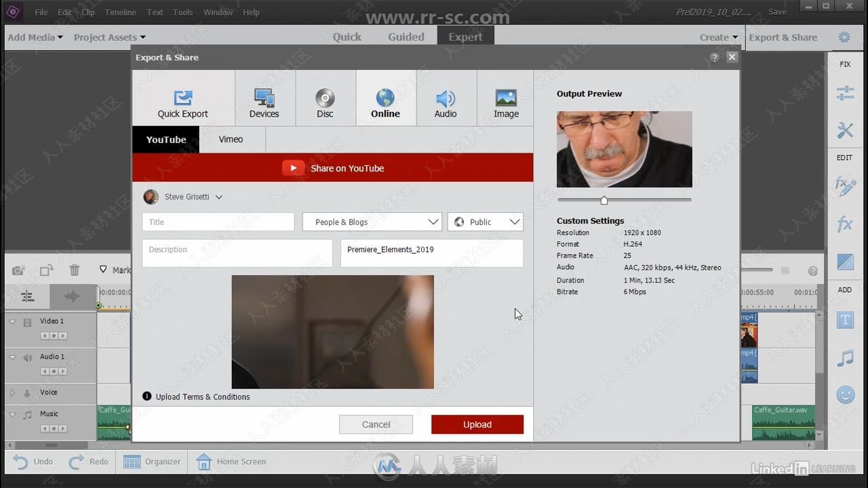Open the Music note panel icon

click(845, 358)
